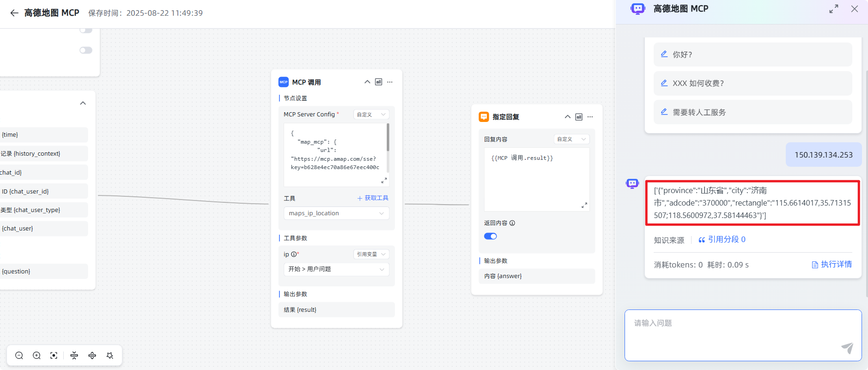Open the ip 引用变量 type dropdown

(371, 254)
